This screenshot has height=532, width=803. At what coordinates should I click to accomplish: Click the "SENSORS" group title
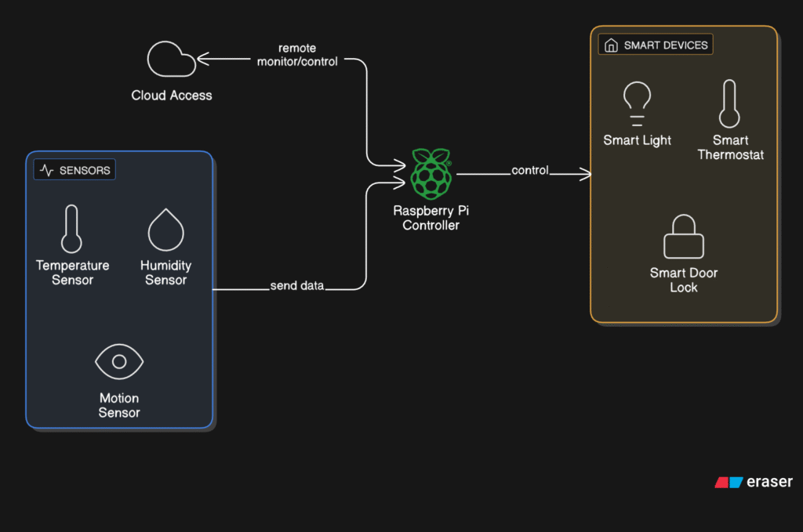[85, 170]
